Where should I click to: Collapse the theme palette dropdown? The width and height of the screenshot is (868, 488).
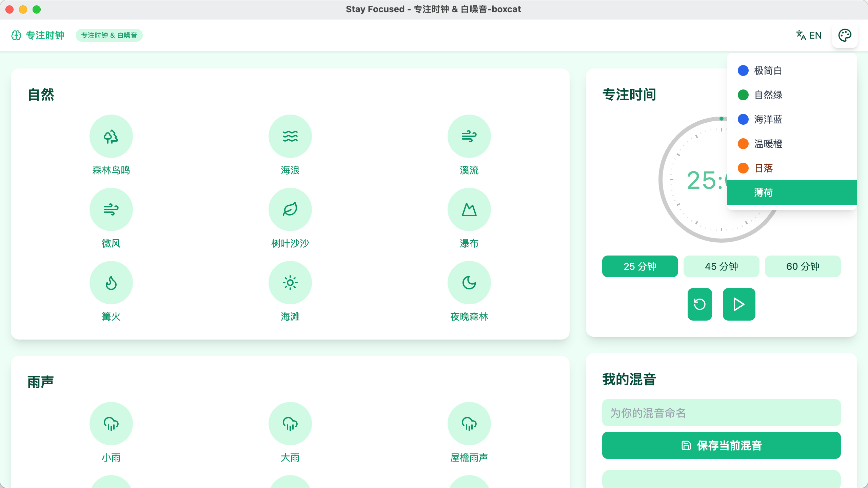pos(845,35)
